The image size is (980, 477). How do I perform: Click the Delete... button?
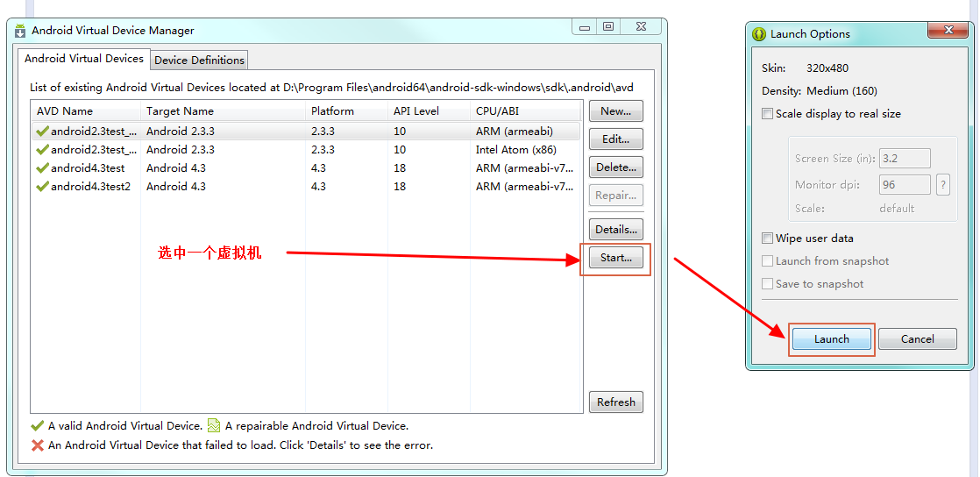615,167
